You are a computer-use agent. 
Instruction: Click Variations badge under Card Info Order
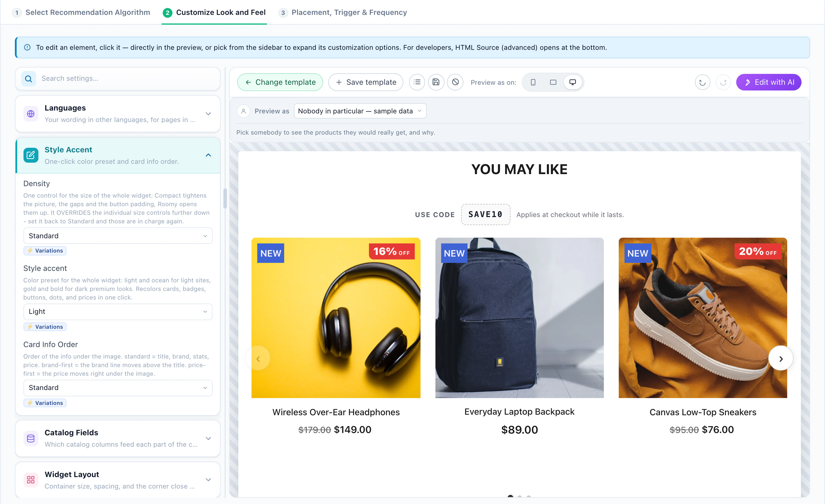pyautogui.click(x=45, y=403)
